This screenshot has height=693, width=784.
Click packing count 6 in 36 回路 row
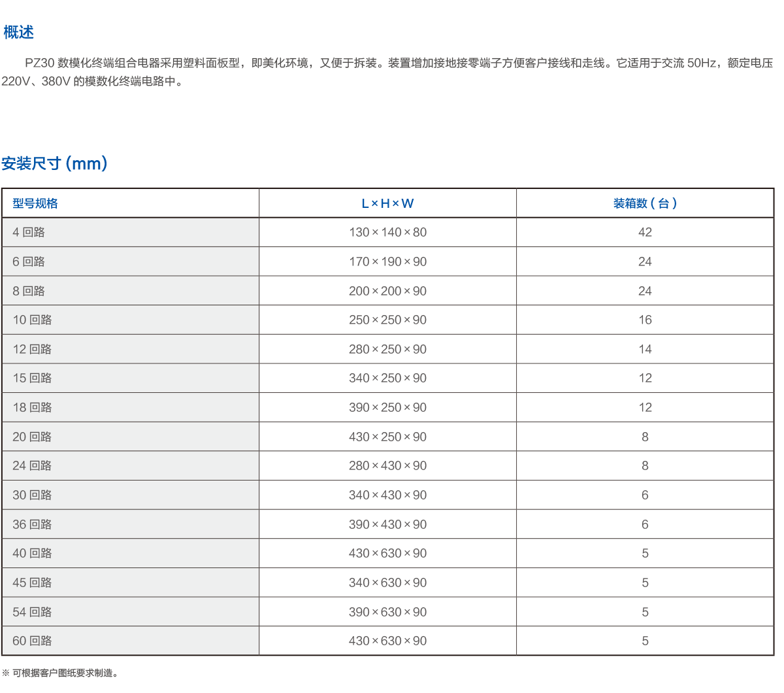point(645,524)
